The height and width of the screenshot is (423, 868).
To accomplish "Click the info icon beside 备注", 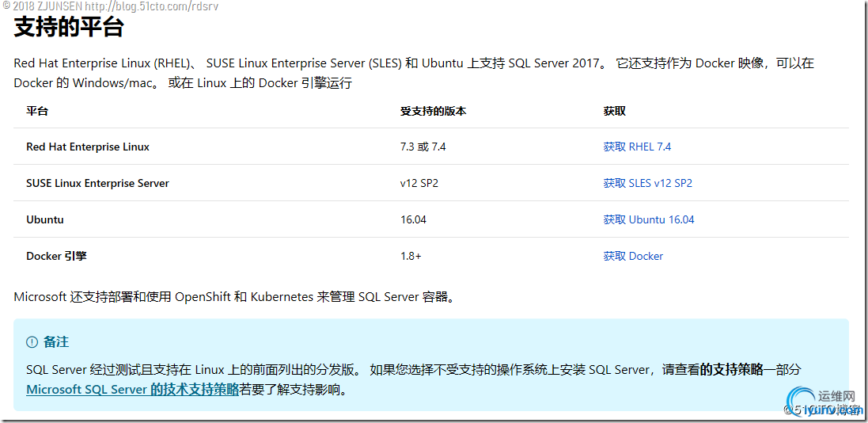I will (32, 342).
